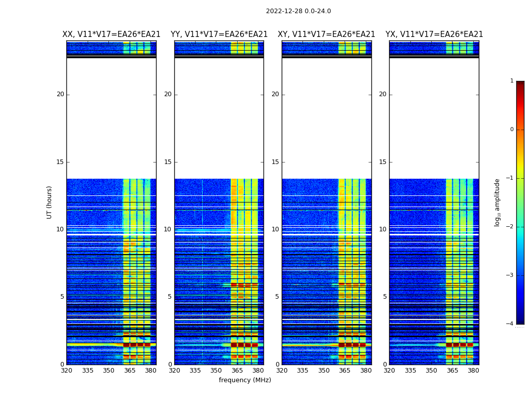Viewport: 532px width, 405px height.
Task: Click the frequency (MHz) axis label
Action: 245,380
